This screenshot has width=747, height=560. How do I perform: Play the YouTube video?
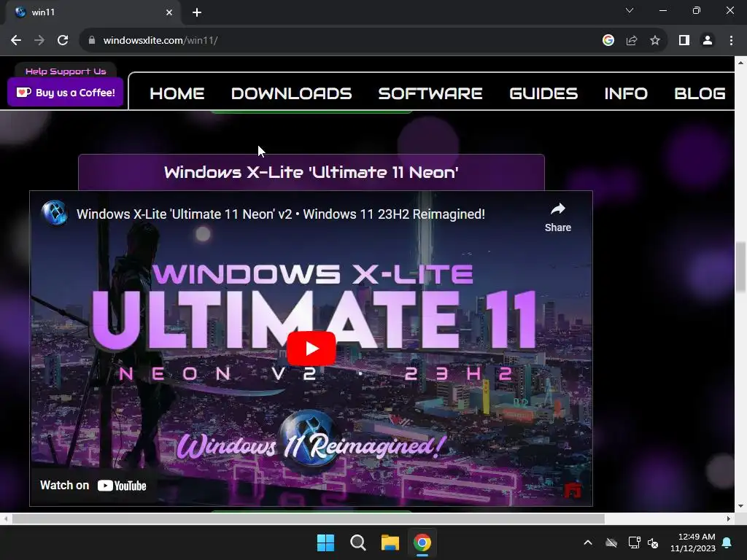311,349
